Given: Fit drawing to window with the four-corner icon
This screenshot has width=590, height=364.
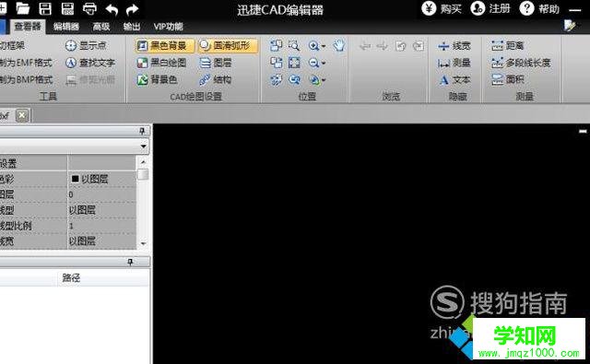Looking at the screenshot, I should pos(294,63).
